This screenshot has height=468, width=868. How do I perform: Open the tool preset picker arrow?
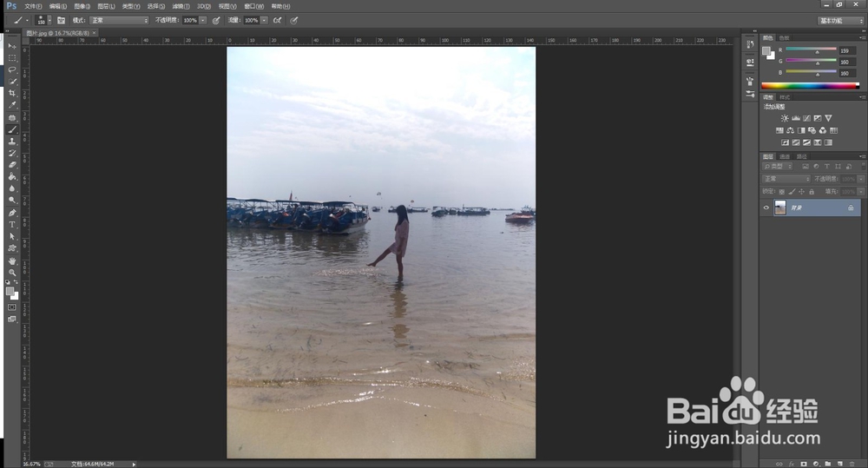[27, 21]
